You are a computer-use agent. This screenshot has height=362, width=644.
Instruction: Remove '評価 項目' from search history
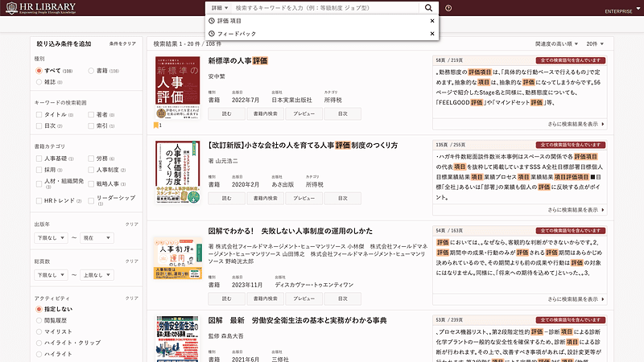[x=432, y=21]
